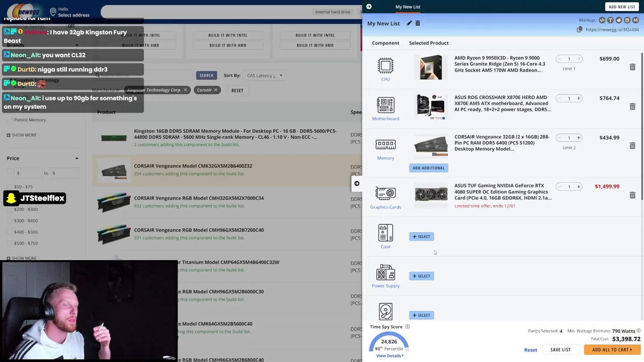Screen dimensions: 644x362
Task: Expand Show More under brand filters
Action: 22,135
